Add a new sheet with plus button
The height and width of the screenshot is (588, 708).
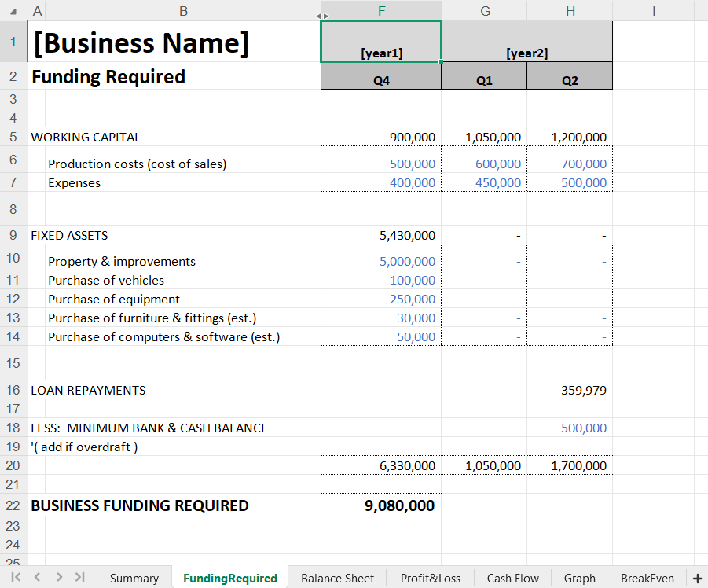coord(697,578)
